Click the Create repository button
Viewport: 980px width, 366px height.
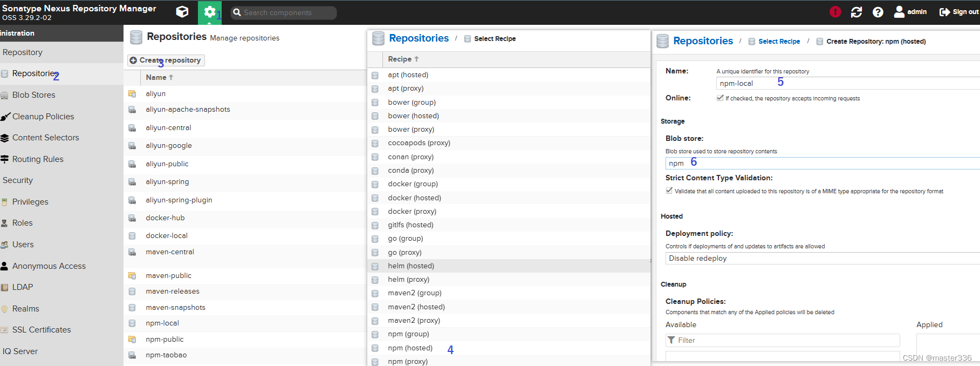[x=166, y=60]
